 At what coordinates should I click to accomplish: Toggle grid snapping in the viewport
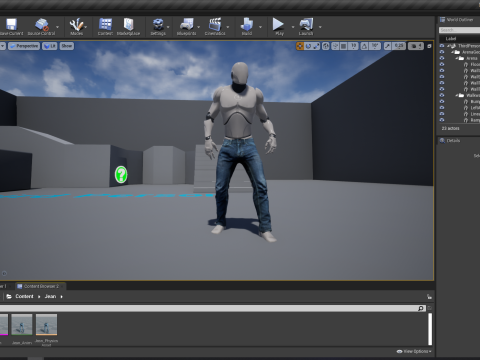click(343, 46)
